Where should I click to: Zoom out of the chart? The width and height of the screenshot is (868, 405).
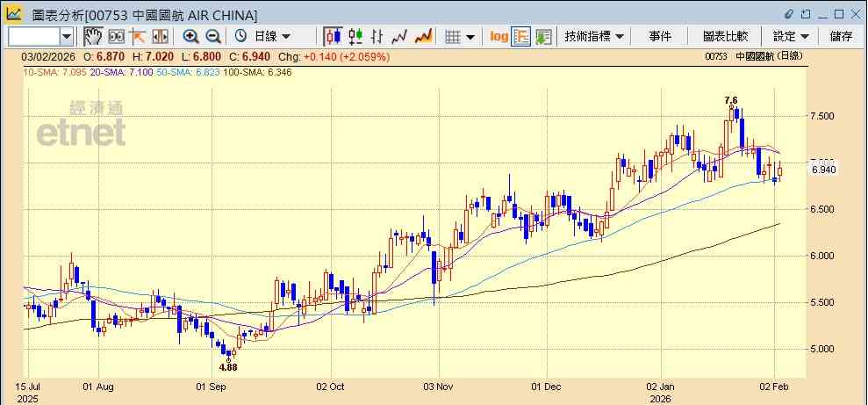[213, 37]
